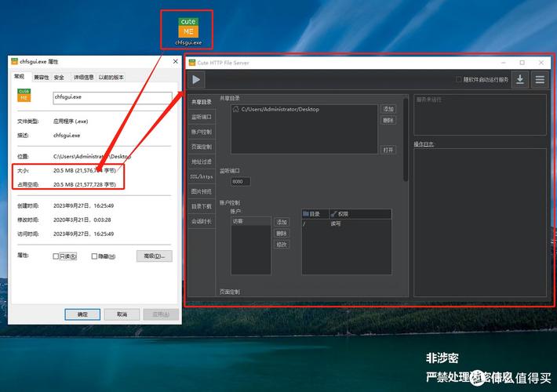Click the 创建时间 value 2023年9月27日, 16:25:49
This screenshot has height=392, width=557.
[83, 206]
